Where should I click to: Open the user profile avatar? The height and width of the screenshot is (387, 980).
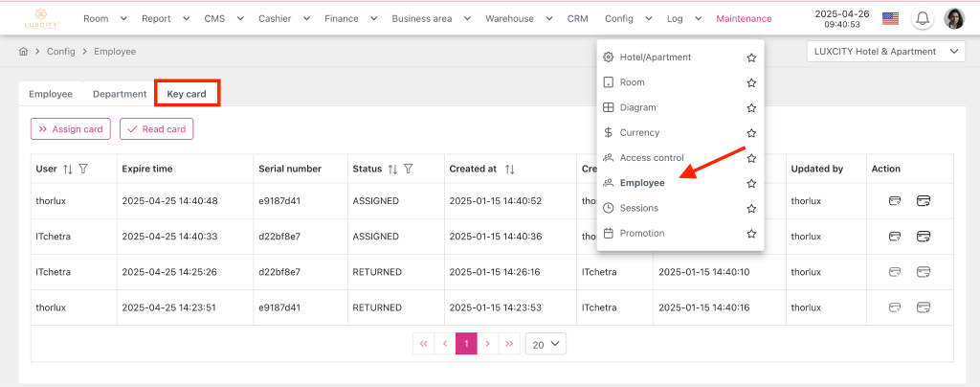954,18
